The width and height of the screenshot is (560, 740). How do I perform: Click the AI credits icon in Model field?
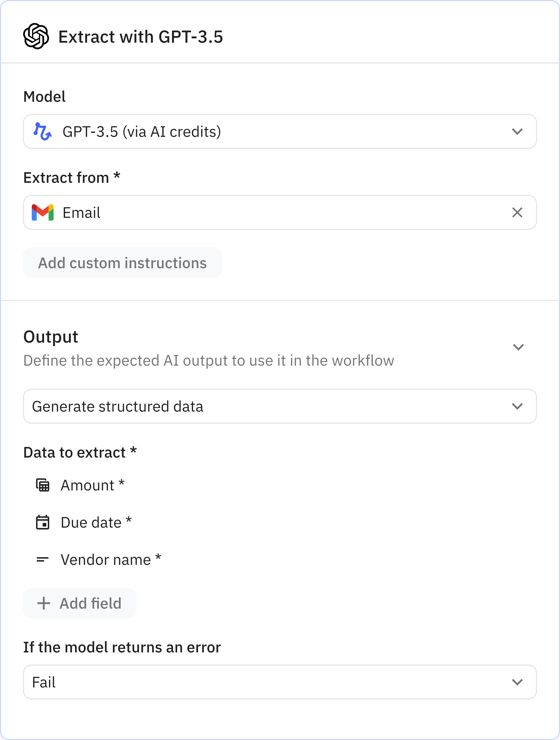pos(42,131)
